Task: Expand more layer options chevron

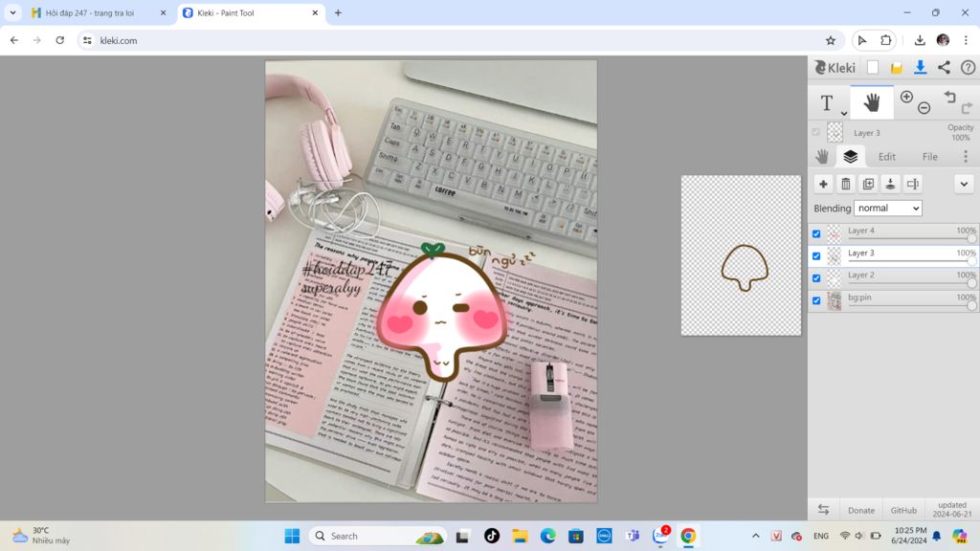Action: coord(964,184)
